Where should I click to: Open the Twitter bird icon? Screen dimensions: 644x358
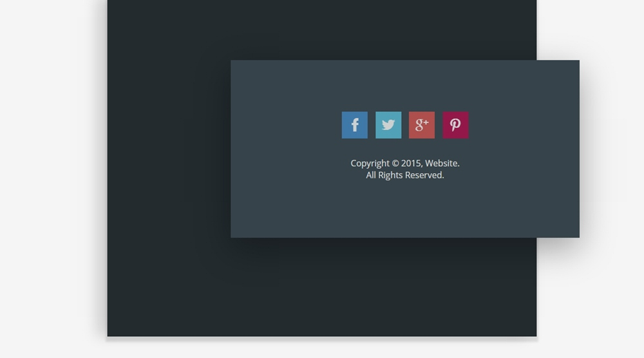pyautogui.click(x=388, y=125)
